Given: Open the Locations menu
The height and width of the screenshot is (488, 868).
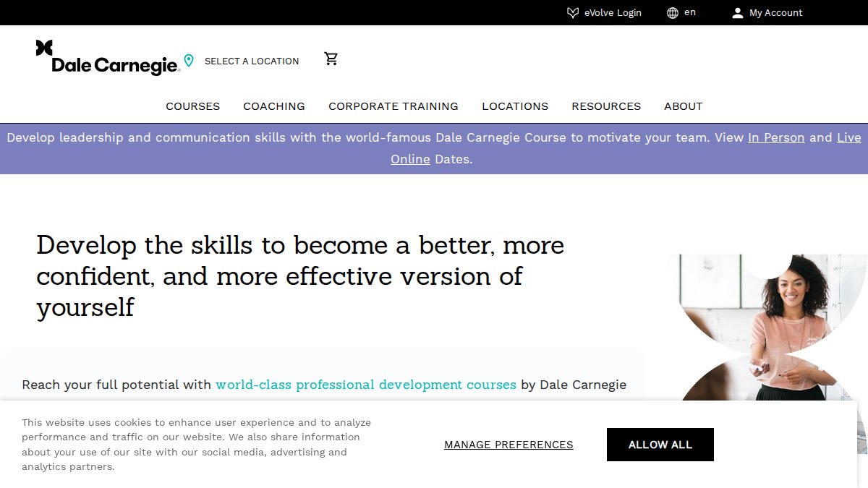Looking at the screenshot, I should (x=515, y=106).
